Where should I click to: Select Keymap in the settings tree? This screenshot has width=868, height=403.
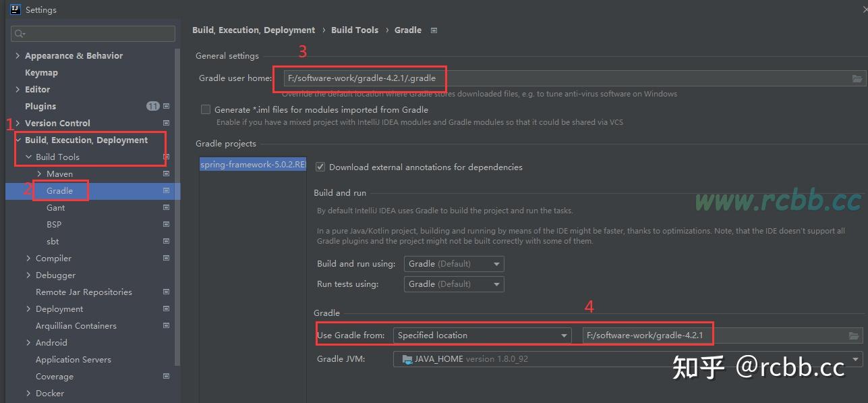click(x=41, y=73)
